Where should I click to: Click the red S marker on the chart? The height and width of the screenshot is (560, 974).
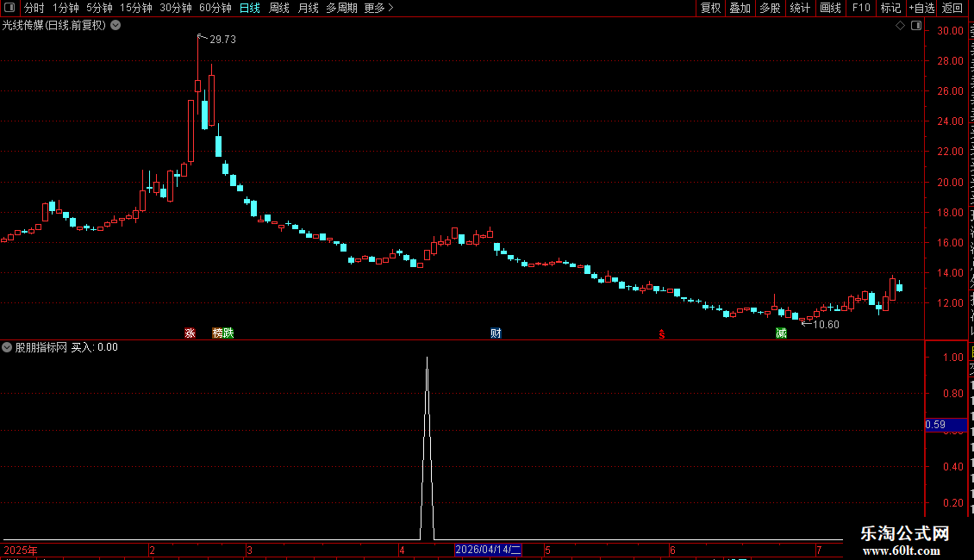coord(662,334)
